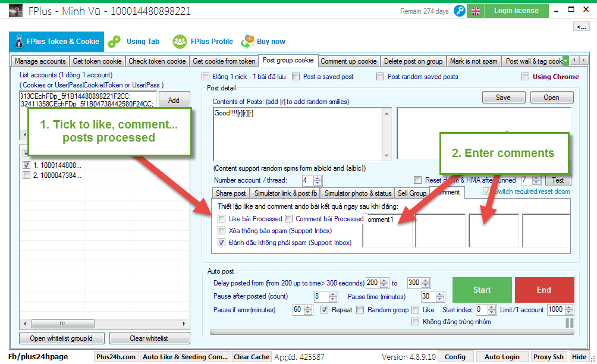Screen dimensions: 597x364
Task: Switch language using the UK flag icon
Action: coord(476,11)
